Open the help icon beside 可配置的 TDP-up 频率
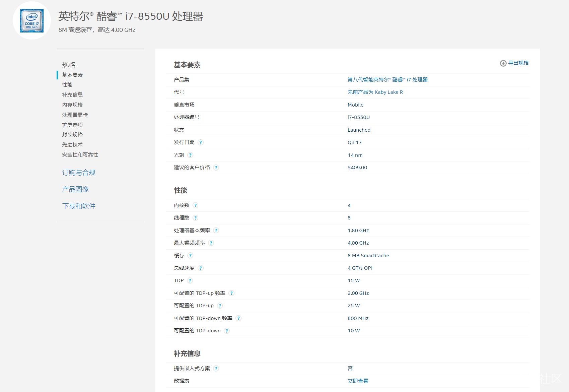569x392 pixels. coord(231,293)
